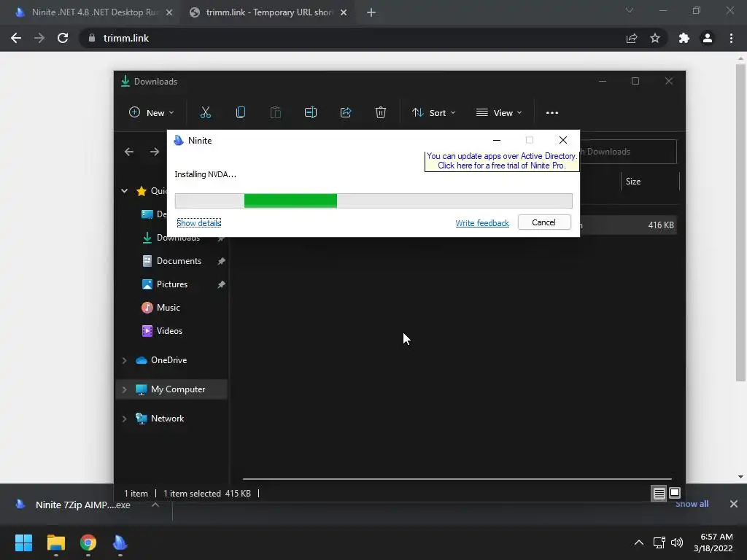Click the Share this page icon in Chrome

632,38
